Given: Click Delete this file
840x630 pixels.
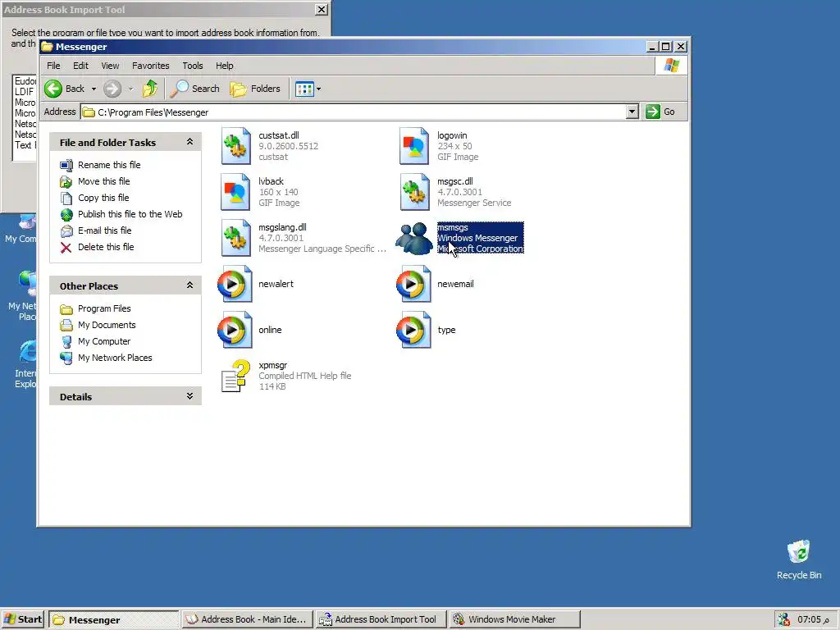Looking at the screenshot, I should 106,247.
